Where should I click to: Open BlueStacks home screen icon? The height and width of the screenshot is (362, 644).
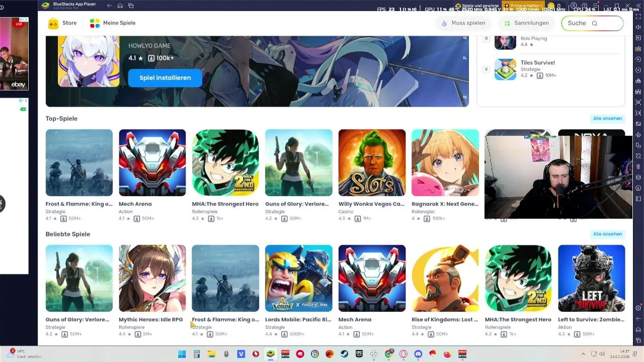120,6
